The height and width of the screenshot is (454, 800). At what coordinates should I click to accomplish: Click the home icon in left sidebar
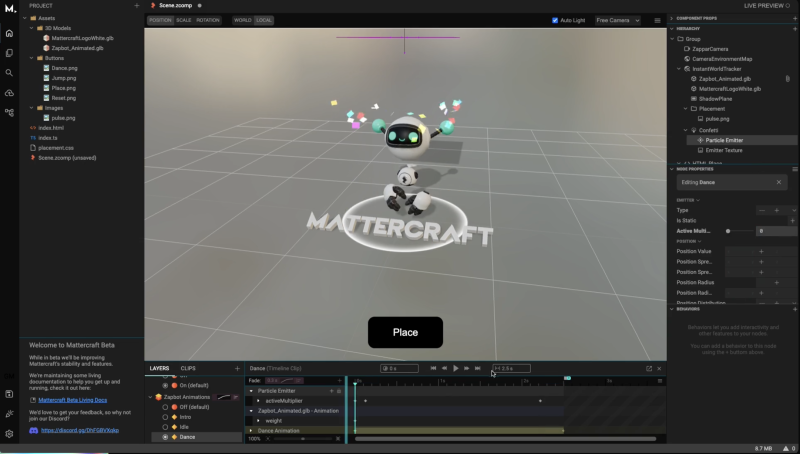[9, 33]
